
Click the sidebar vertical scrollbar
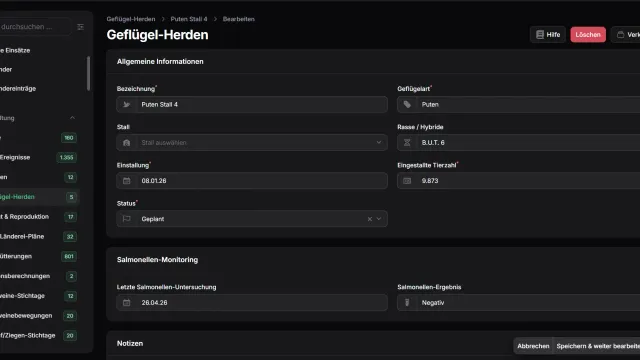click(x=88, y=73)
